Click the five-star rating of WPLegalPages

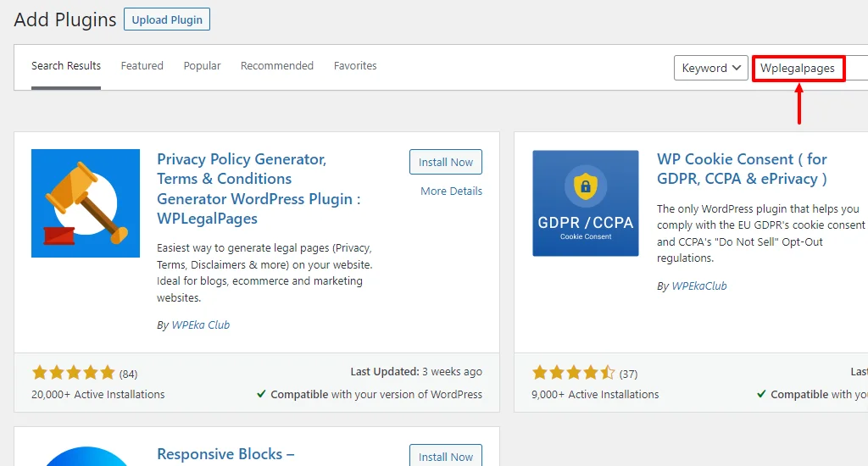pos(73,373)
